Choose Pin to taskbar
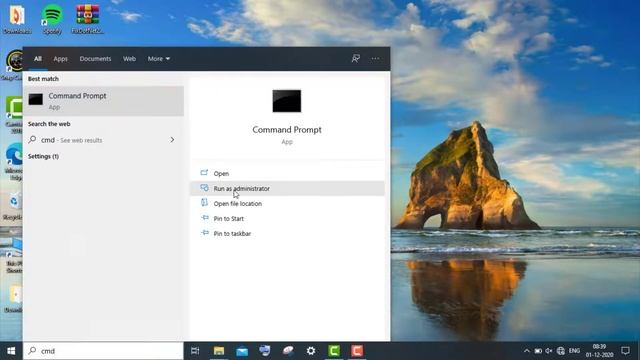640x360 pixels. click(287, 233)
